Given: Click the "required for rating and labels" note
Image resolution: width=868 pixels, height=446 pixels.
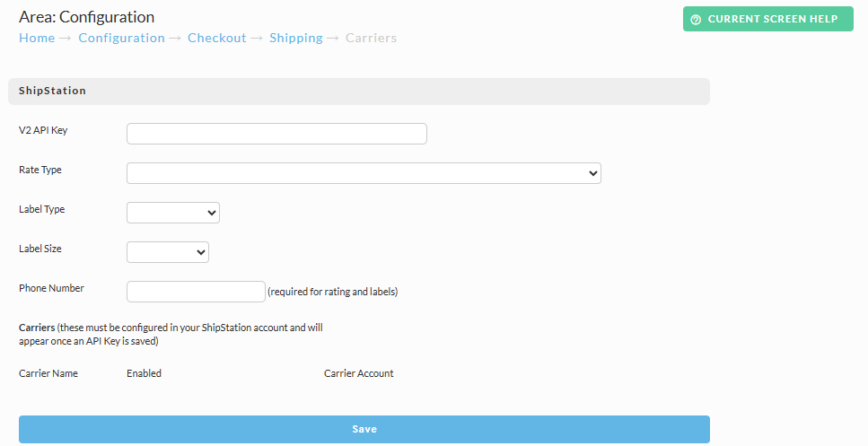Looking at the screenshot, I should pos(333,292).
